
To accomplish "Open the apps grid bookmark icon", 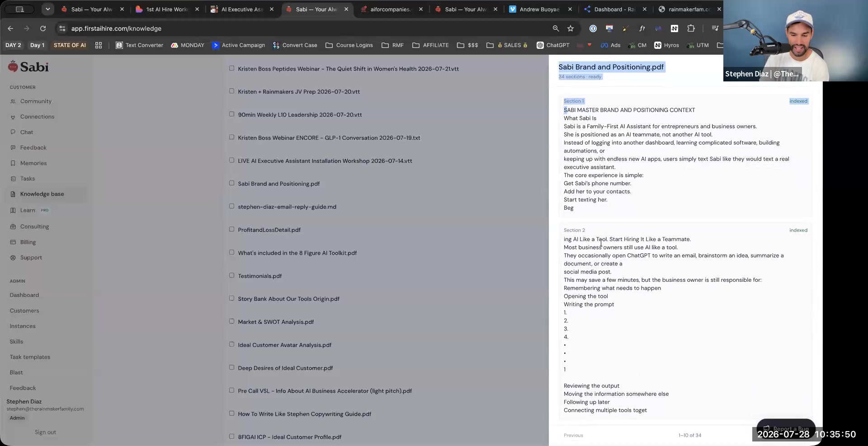I will 99,45.
